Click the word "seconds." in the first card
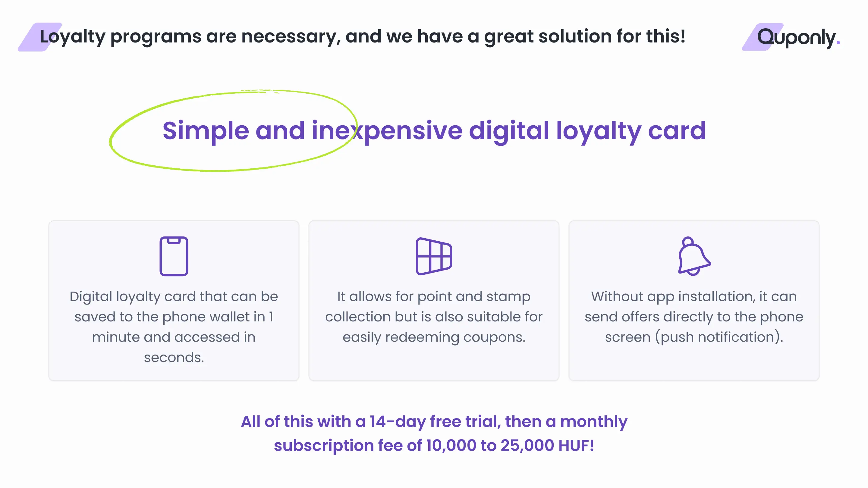Screen dimensions: 868x488 [x=174, y=357]
